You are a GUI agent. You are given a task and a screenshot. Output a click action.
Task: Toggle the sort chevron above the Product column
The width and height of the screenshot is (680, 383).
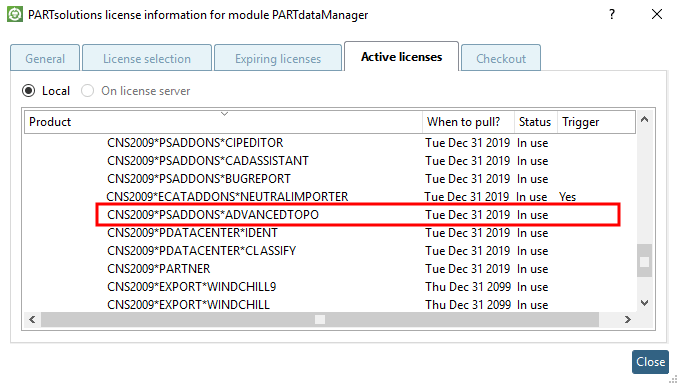coord(224,114)
